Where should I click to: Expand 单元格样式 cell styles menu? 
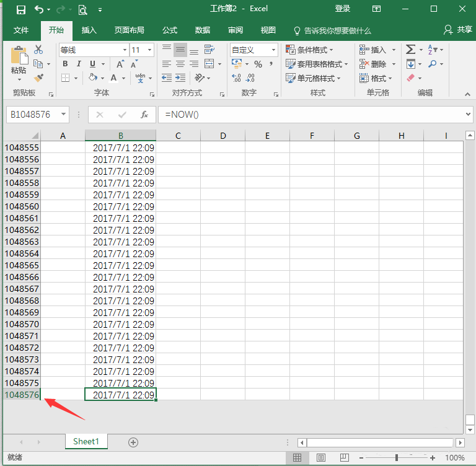pos(313,78)
